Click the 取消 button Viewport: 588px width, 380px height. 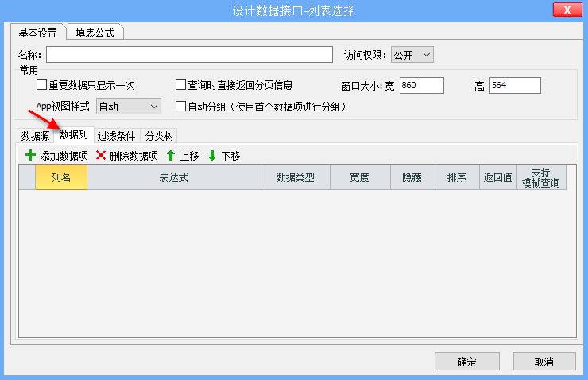tap(544, 362)
